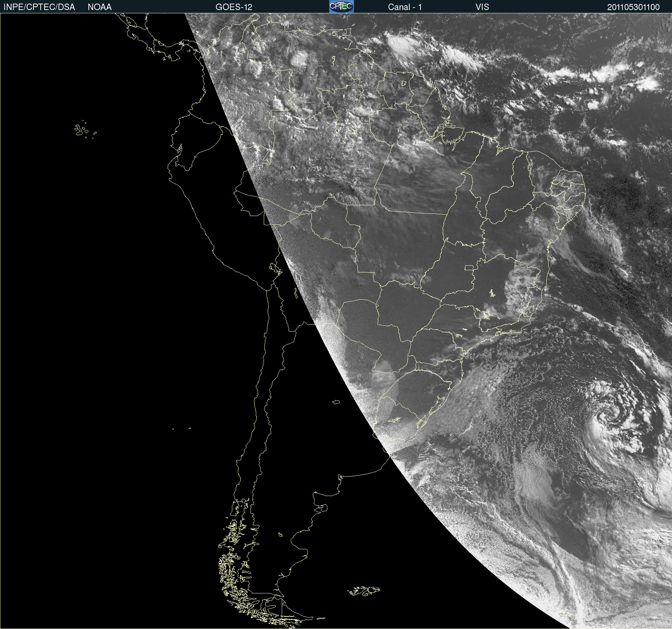Click the 201105301100 timestamp
The width and height of the screenshot is (672, 629).
click(x=633, y=7)
